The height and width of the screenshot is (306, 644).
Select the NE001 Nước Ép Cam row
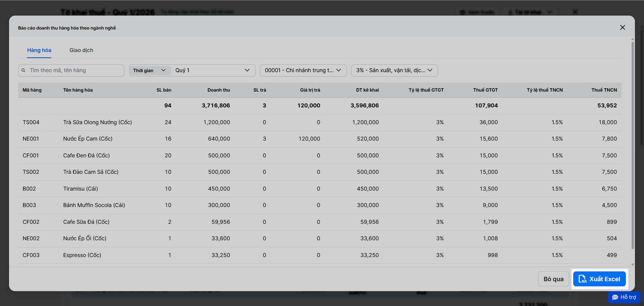320,139
